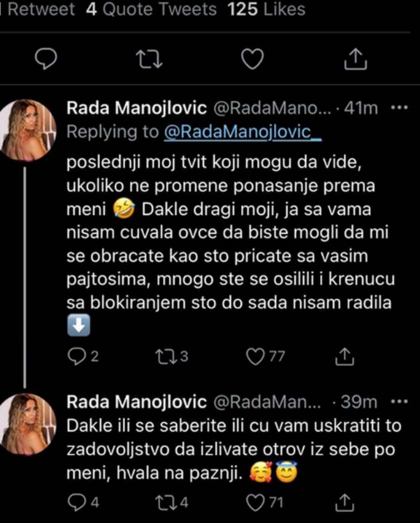Click the down arrow emoji in the tweet

[x=79, y=325]
